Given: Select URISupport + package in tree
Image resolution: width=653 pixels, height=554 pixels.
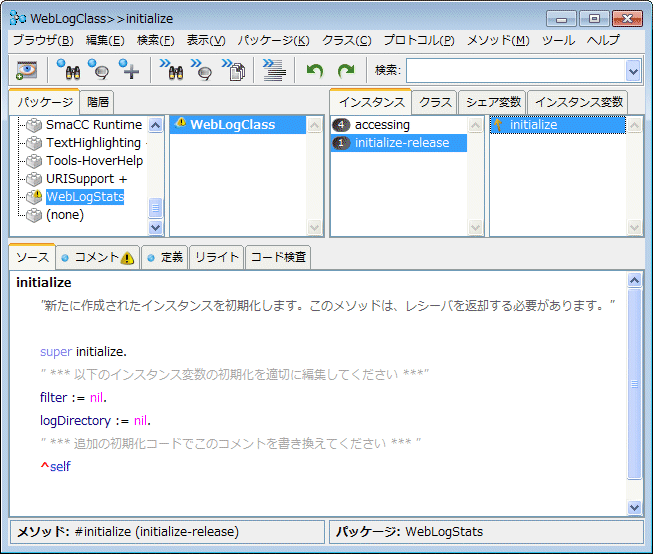Looking at the screenshot, I should (x=87, y=179).
